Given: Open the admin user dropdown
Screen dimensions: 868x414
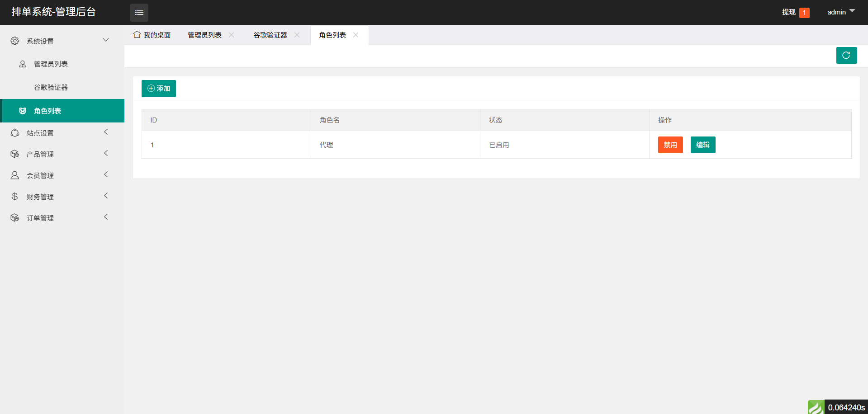Looking at the screenshot, I should [840, 12].
